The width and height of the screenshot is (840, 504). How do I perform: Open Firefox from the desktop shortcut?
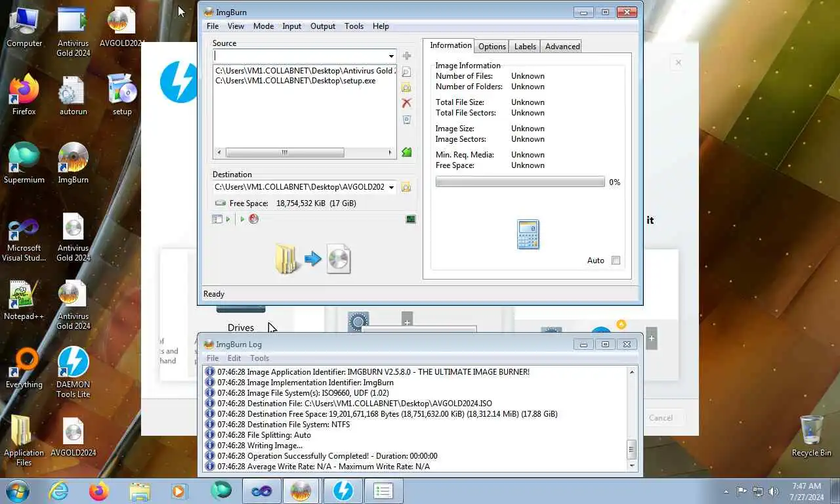coord(24,94)
